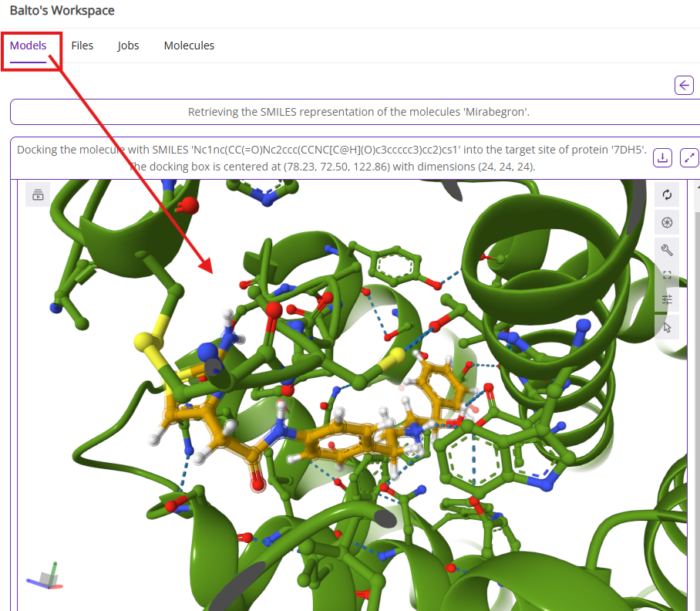Open the animation playlist icon in viewer
This screenshot has width=700, height=611.
coord(38,195)
